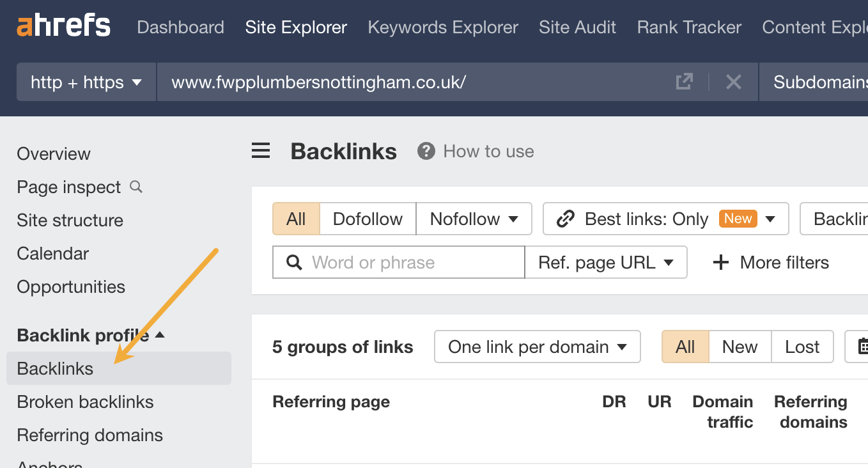
Task: Open the sidebar hamburger menu
Action: pyautogui.click(x=260, y=150)
